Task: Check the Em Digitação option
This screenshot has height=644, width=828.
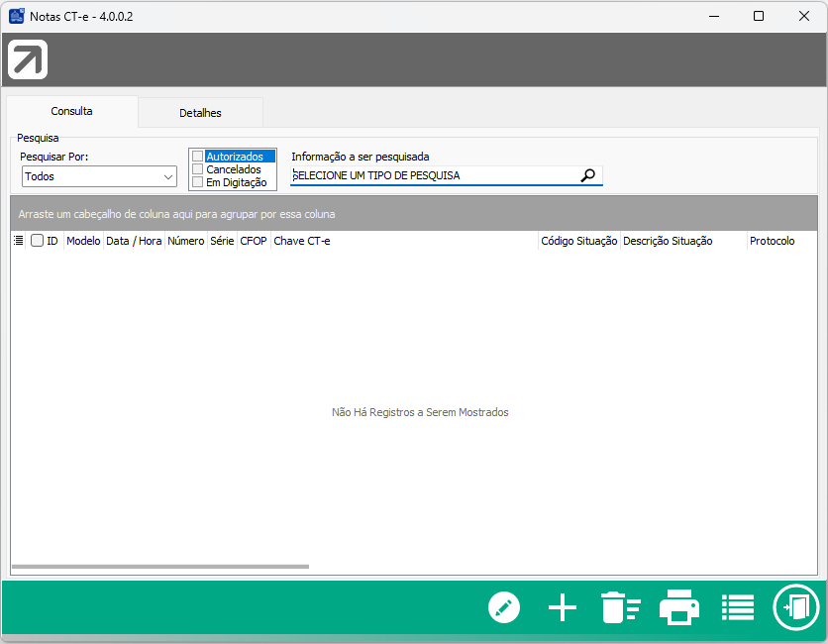Action: (198, 182)
